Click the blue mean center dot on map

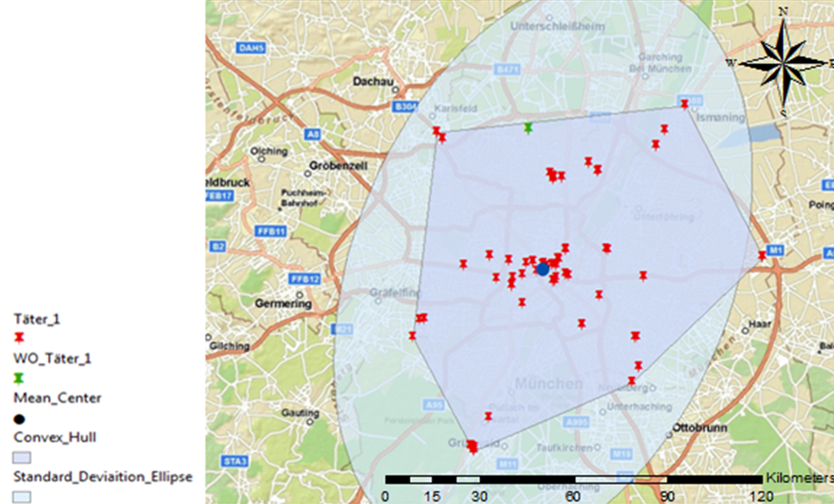coord(542,269)
